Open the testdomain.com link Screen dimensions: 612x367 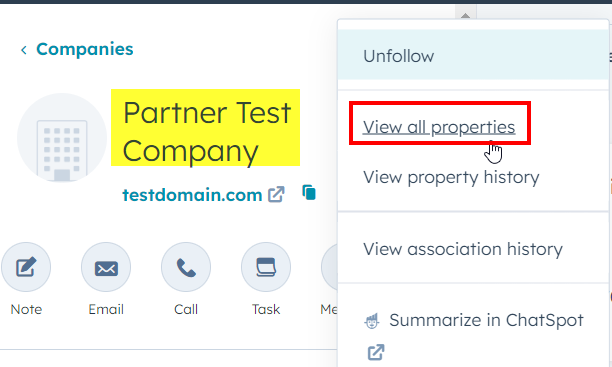coord(192,194)
